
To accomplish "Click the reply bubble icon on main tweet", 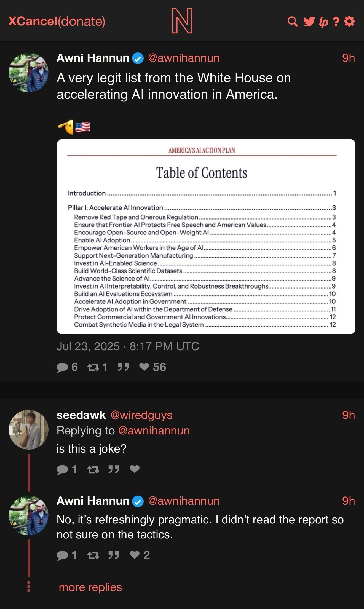I will tap(62, 367).
